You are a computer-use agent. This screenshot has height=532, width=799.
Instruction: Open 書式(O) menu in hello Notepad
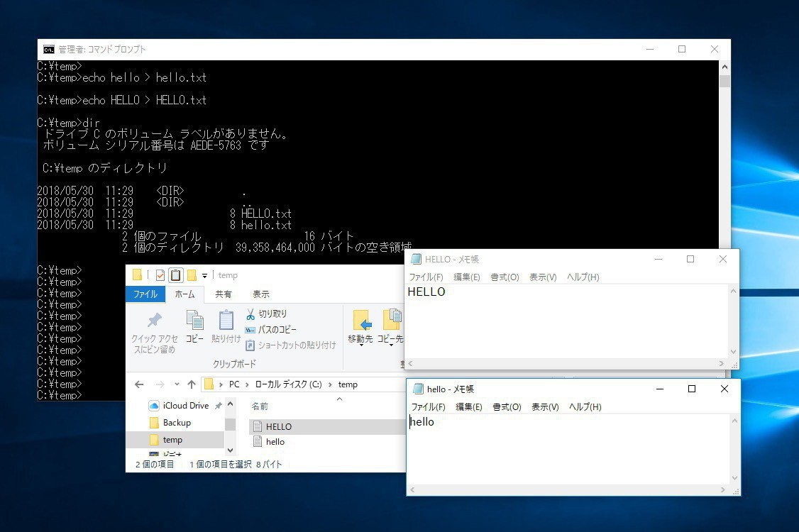click(507, 407)
